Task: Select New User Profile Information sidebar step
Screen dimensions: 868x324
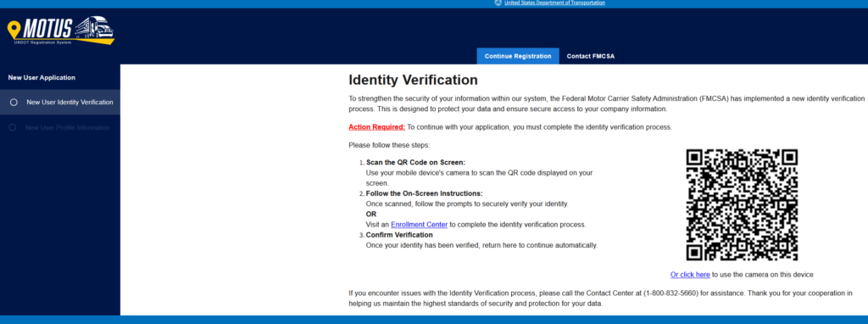Action: [x=60, y=127]
